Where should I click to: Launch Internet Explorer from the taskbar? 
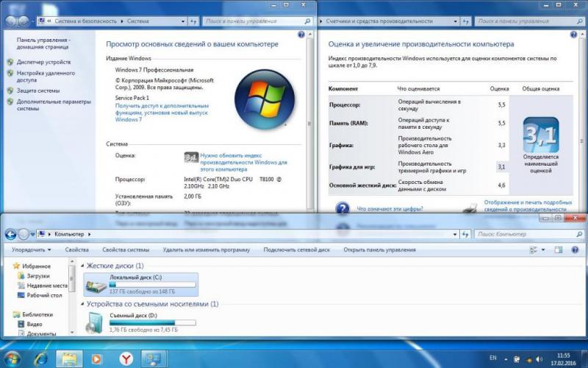(x=41, y=358)
